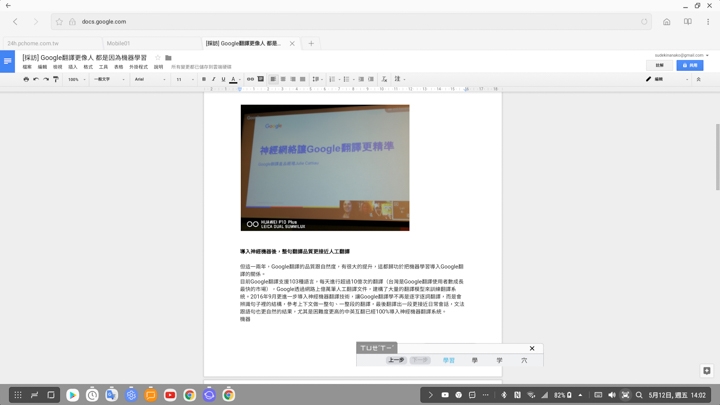Screen dimensions: 720x405
Task: Open Play Store from the taskbar
Action: coord(73,395)
